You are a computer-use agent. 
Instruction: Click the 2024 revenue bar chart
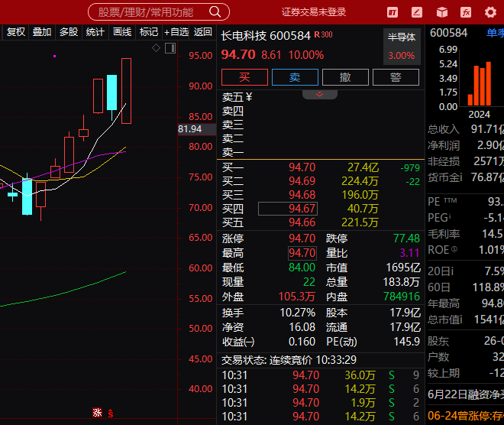pyautogui.click(x=480, y=83)
